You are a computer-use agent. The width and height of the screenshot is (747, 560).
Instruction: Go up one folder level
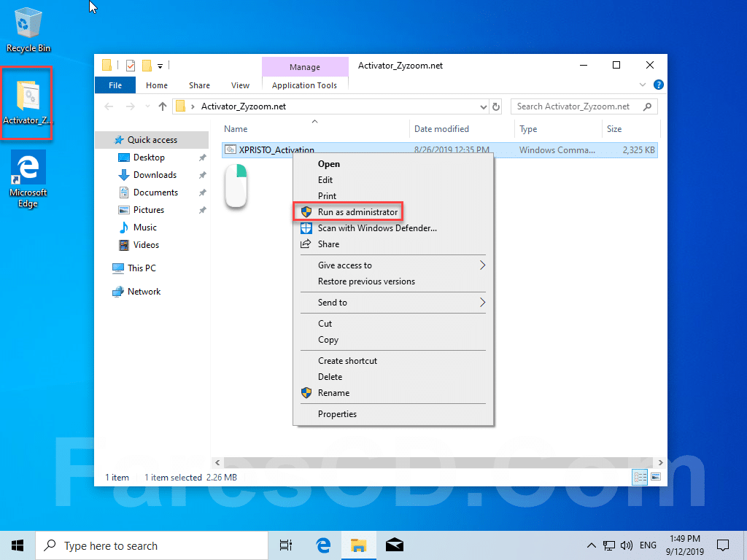163,106
